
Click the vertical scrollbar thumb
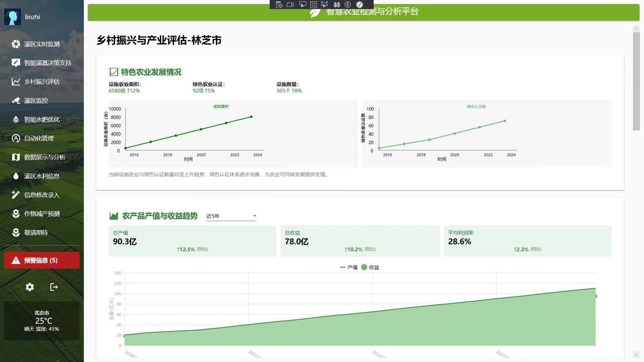pos(636,81)
